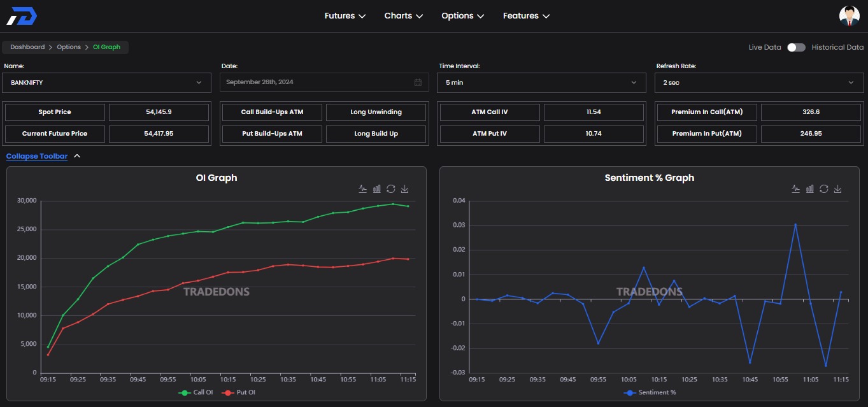
Task: Switch OI Graph to bar chart view
Action: pos(377,189)
